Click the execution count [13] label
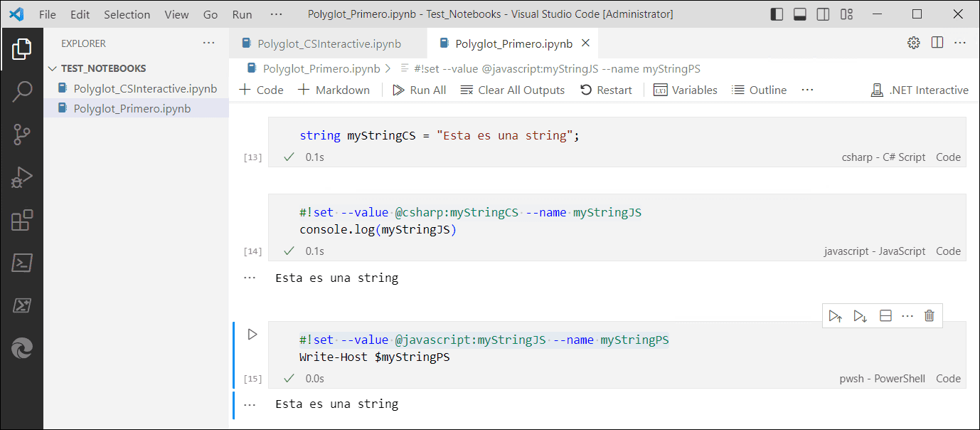This screenshot has width=980, height=430. pyautogui.click(x=252, y=157)
